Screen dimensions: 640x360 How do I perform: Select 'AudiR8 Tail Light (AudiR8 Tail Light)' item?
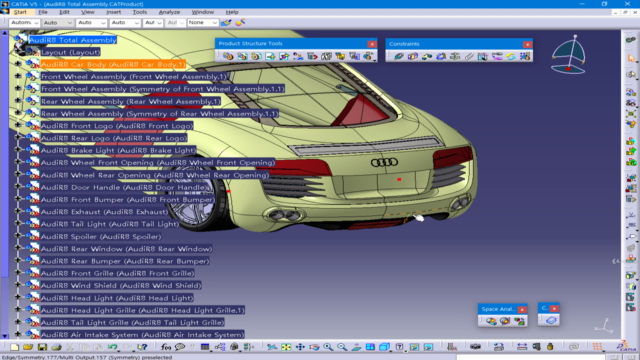110,224
